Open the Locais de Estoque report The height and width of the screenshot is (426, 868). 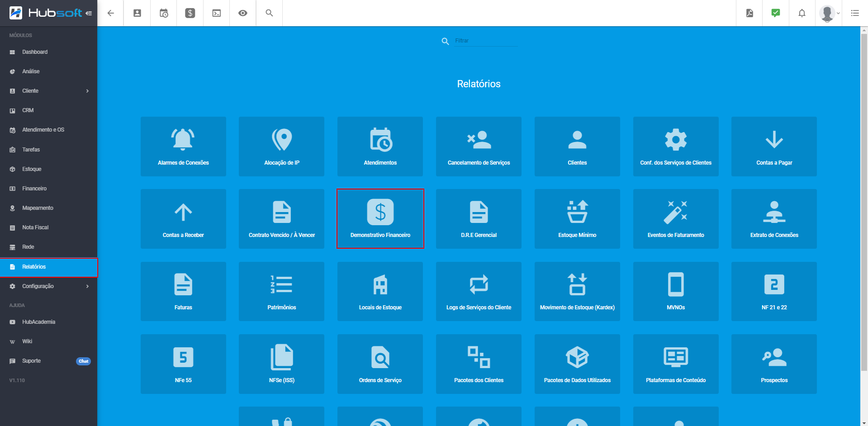click(x=380, y=292)
